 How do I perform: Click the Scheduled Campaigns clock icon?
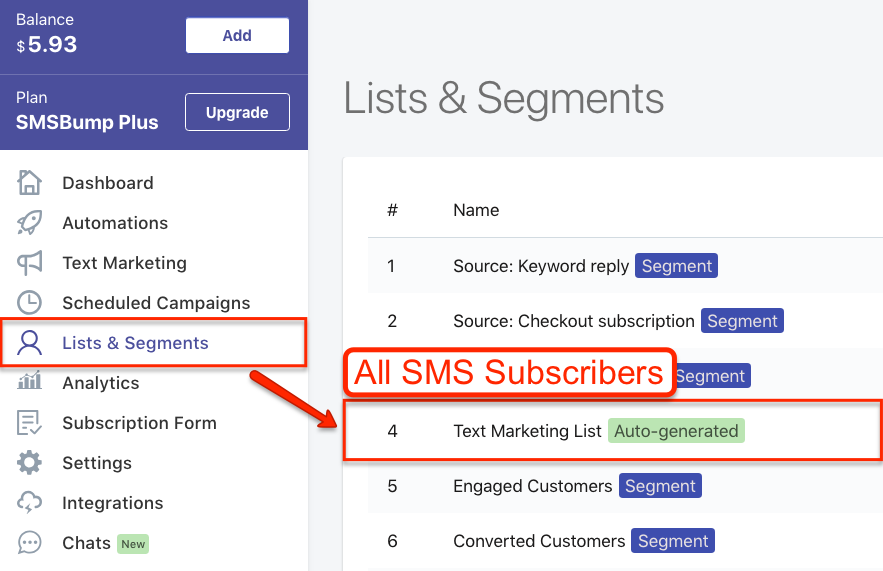[x=29, y=302]
